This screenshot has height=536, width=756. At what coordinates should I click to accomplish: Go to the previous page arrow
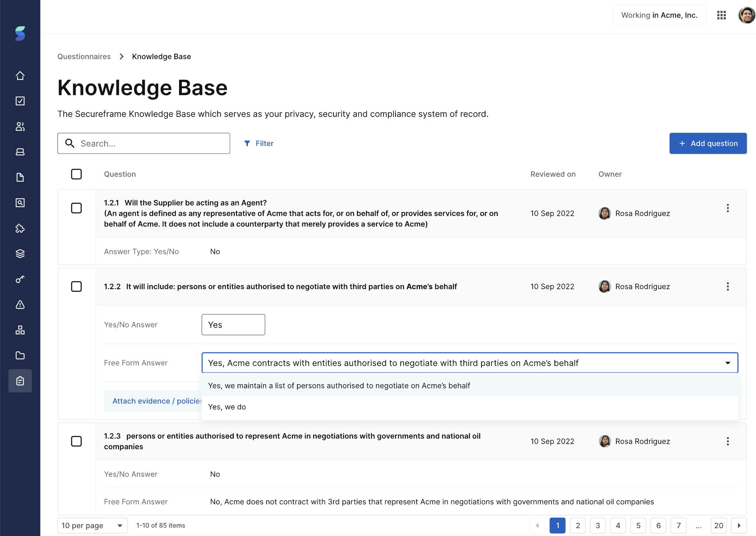point(537,525)
